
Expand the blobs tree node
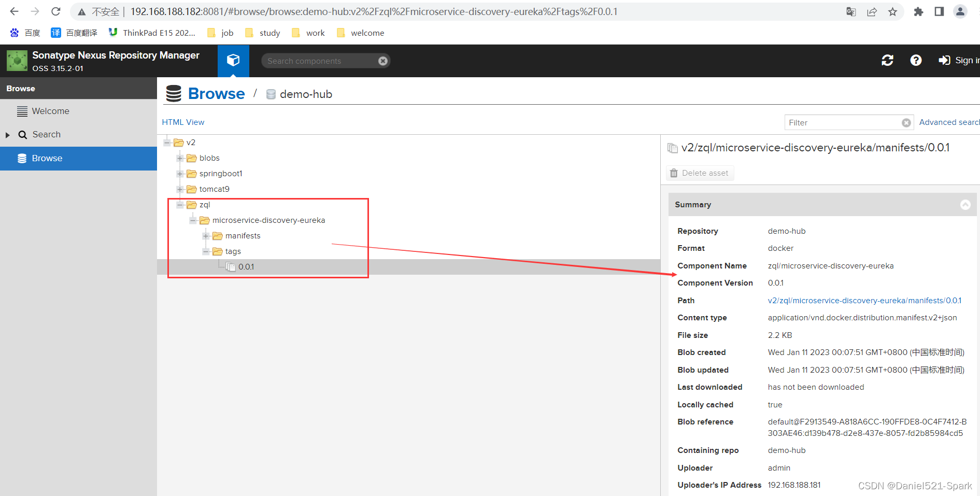[180, 158]
